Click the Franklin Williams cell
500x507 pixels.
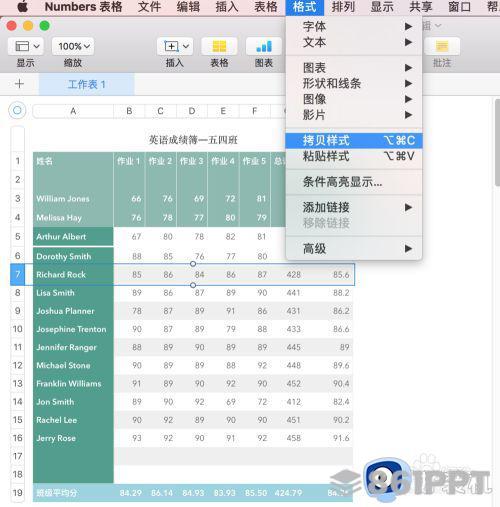tap(73, 384)
